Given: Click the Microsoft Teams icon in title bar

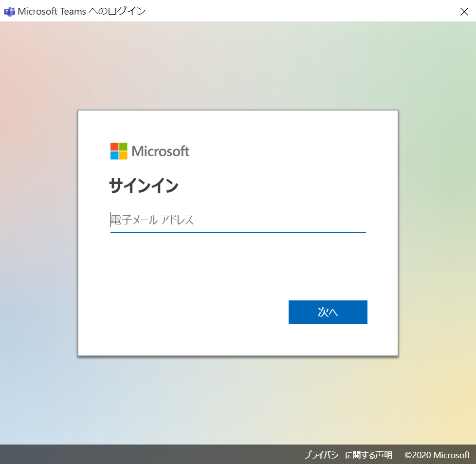Looking at the screenshot, I should tap(9, 12).
